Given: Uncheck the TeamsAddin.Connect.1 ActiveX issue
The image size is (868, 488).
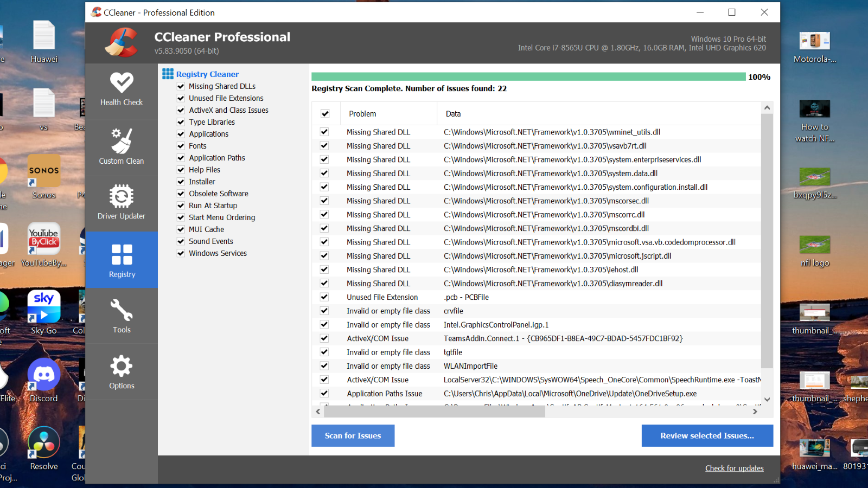Looking at the screenshot, I should click(x=324, y=338).
